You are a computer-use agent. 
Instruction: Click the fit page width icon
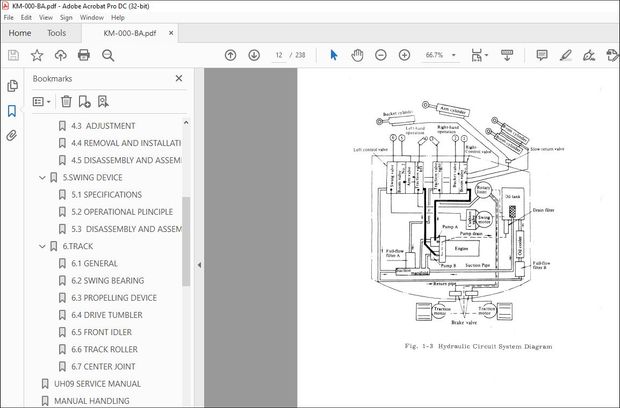[477, 55]
